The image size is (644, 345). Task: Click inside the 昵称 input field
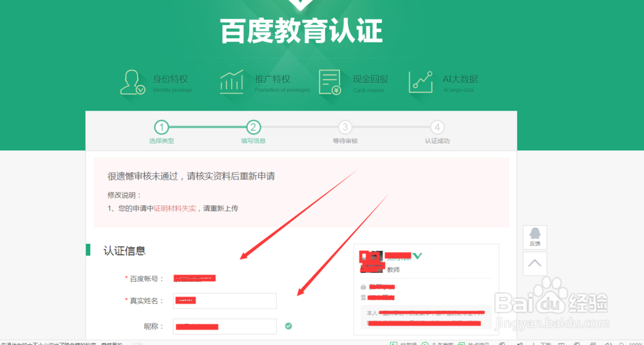tap(225, 326)
